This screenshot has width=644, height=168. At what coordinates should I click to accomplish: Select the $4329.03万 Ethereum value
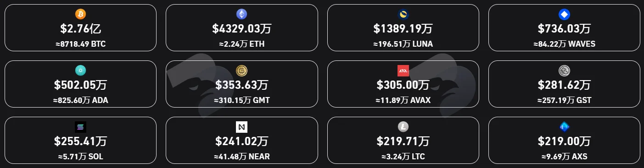242,29
